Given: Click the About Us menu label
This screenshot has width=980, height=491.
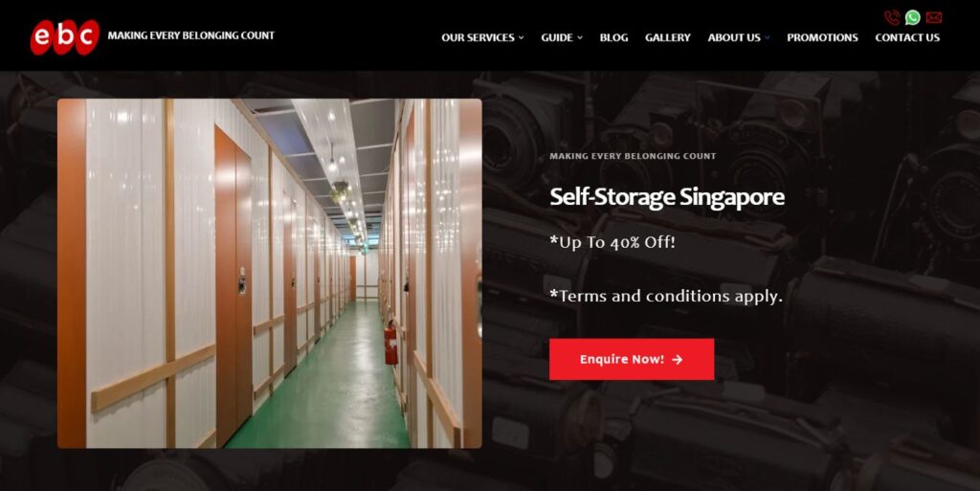Looking at the screenshot, I should [x=734, y=37].
